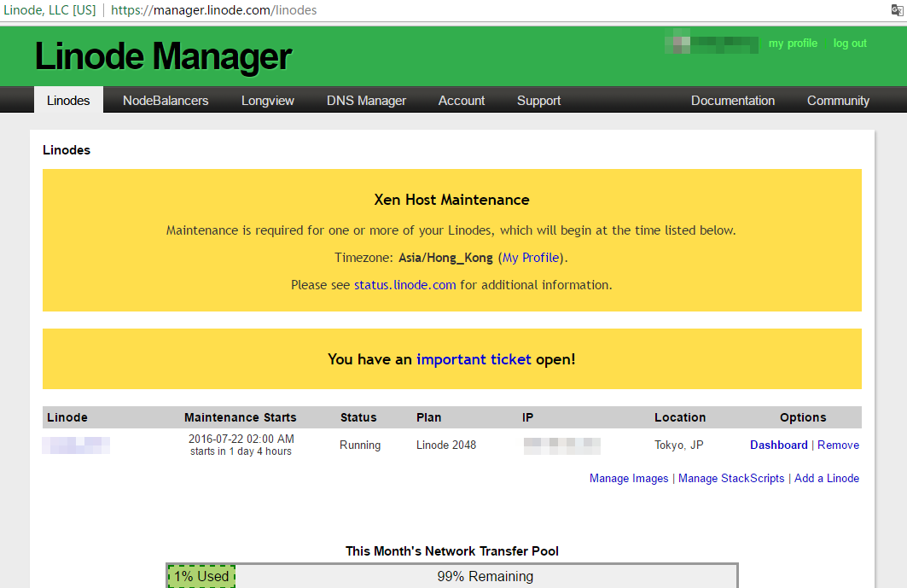Viewport: 907px width, 588px height.
Task: Open the Account tab
Action: (x=462, y=101)
